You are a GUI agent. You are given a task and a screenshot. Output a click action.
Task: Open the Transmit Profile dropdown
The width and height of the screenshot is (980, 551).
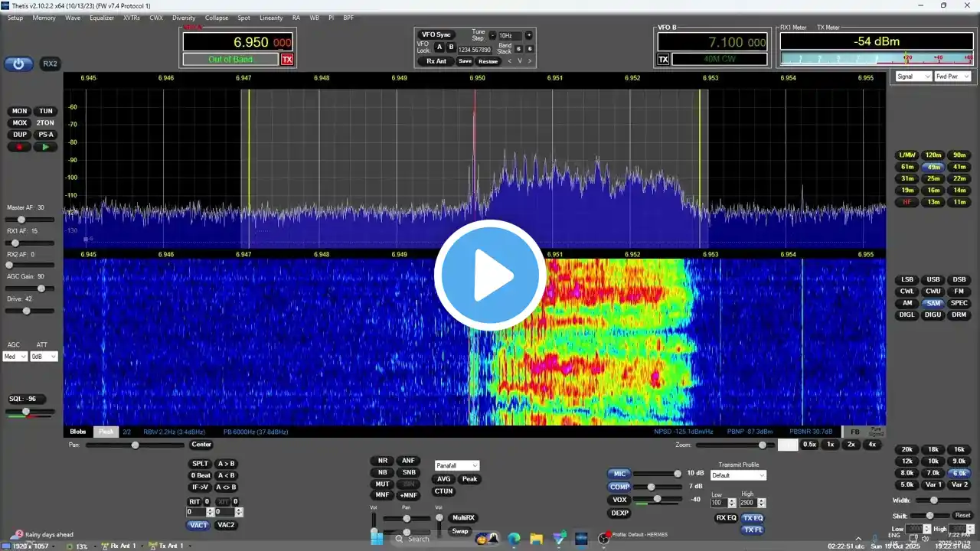point(738,475)
